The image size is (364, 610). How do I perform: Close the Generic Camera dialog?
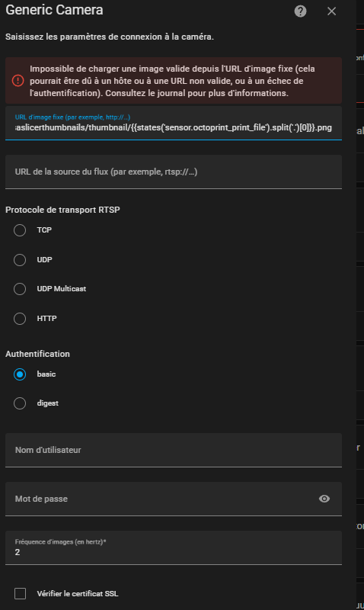(331, 11)
